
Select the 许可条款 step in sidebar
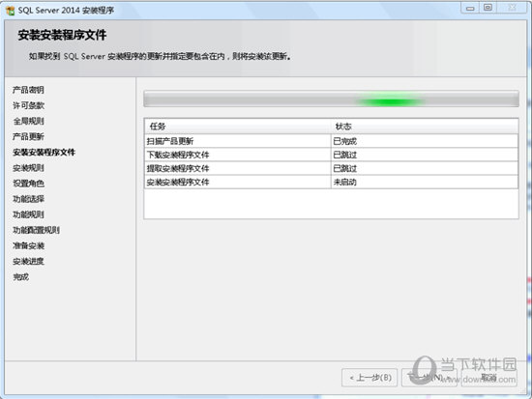point(28,105)
